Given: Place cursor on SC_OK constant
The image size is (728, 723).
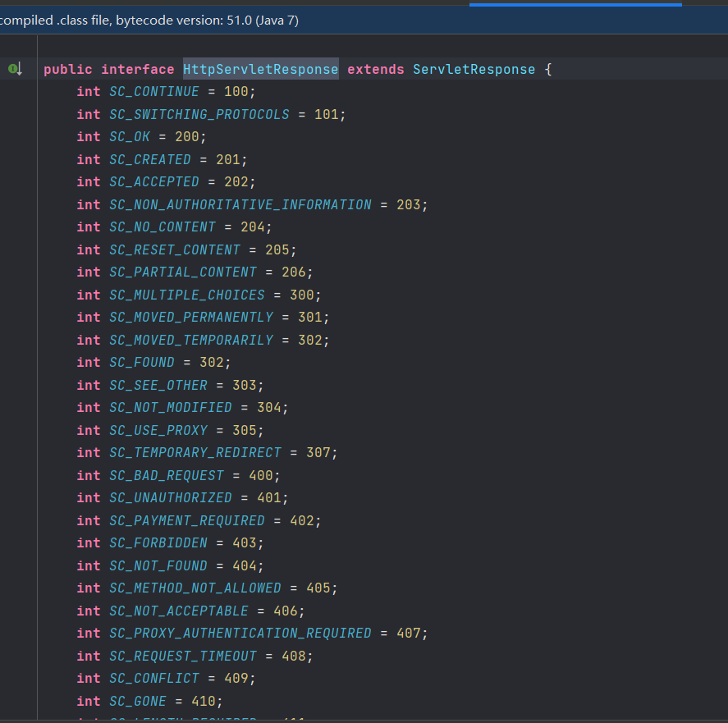Looking at the screenshot, I should click(x=130, y=136).
